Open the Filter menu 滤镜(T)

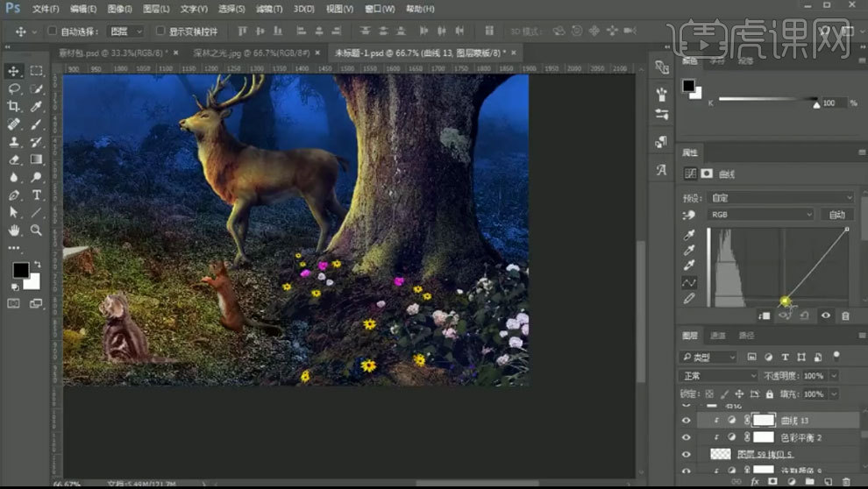tap(269, 9)
